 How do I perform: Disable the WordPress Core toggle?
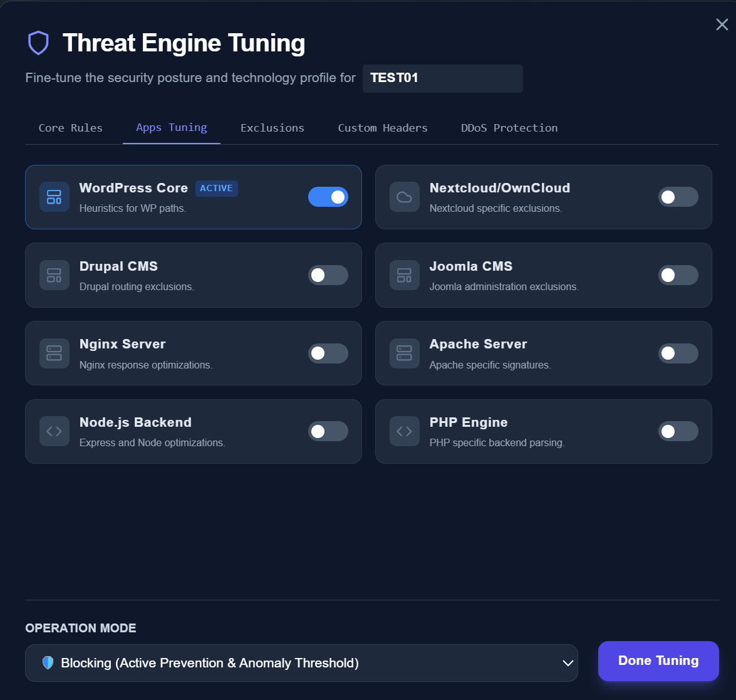coord(328,197)
